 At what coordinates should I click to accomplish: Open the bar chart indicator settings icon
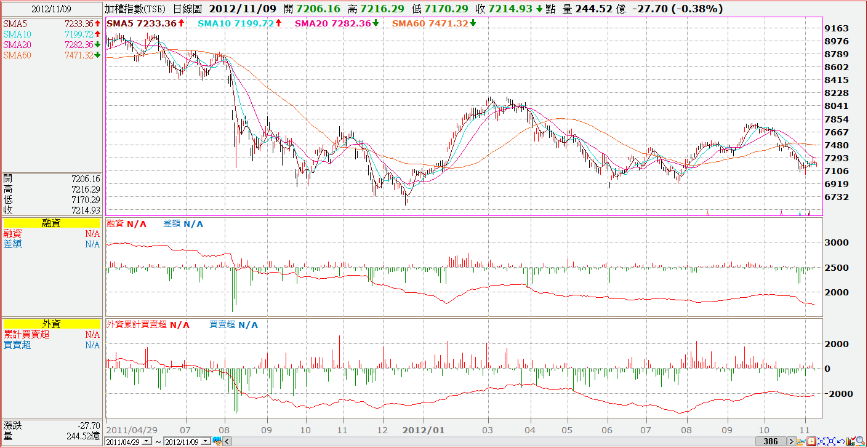coord(851,441)
